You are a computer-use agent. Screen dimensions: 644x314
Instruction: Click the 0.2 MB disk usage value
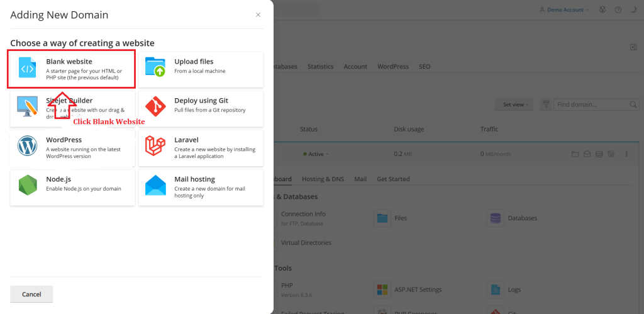click(403, 154)
